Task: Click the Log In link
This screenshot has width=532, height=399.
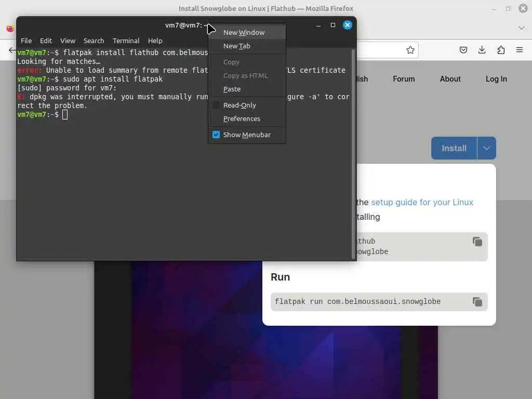Action: coord(496,79)
